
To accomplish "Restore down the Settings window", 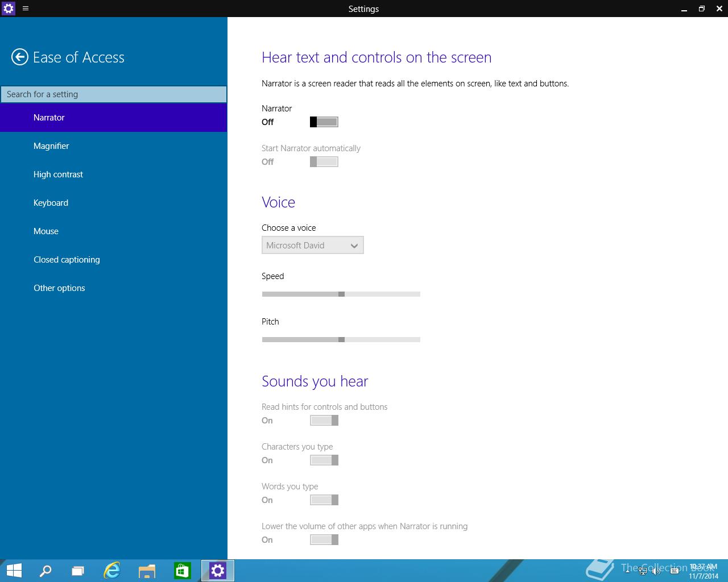I will tap(701, 9).
